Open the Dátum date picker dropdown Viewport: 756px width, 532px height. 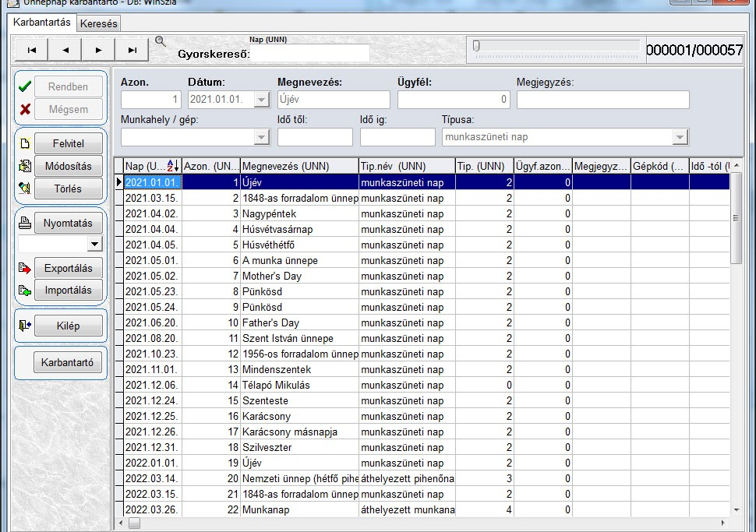[261, 100]
